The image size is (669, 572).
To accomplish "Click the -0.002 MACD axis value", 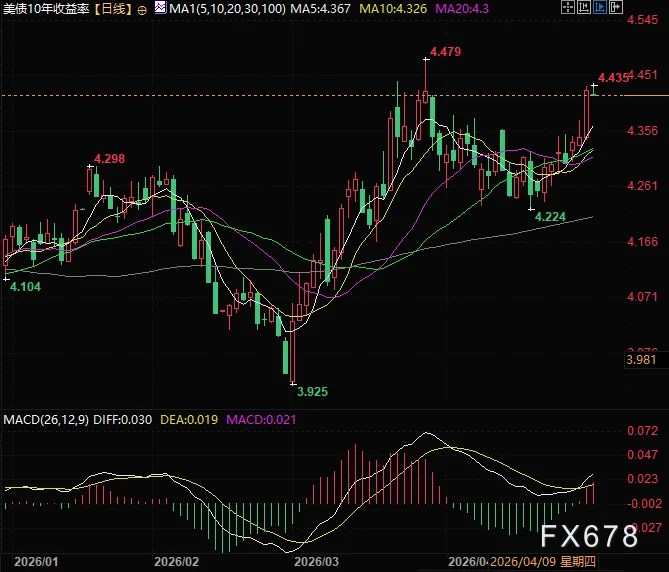I will [x=645, y=504].
